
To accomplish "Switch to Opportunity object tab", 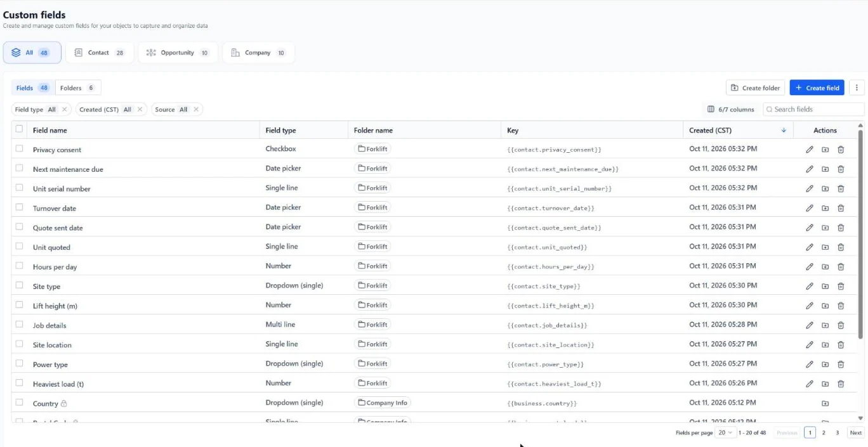I will point(178,53).
